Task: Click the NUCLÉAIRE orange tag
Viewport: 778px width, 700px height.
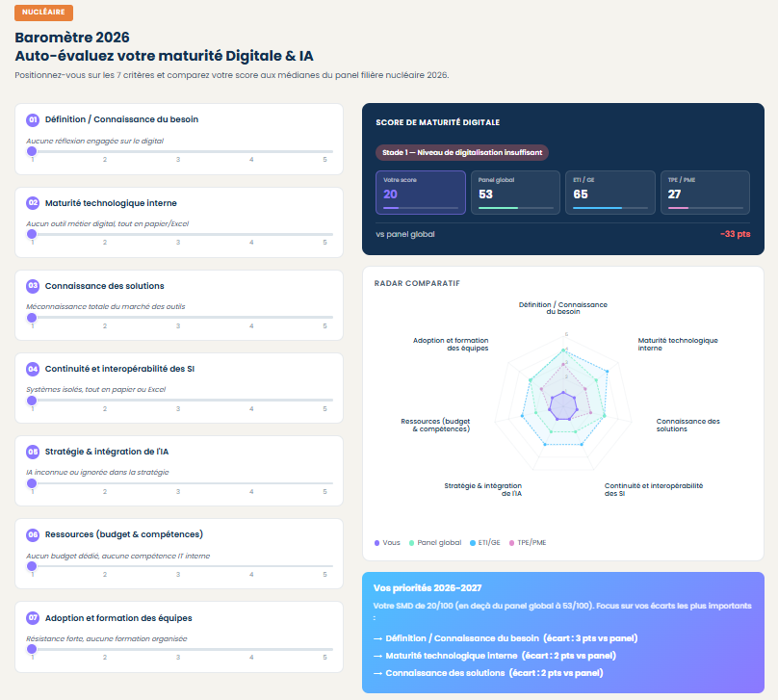Action: coord(43,13)
